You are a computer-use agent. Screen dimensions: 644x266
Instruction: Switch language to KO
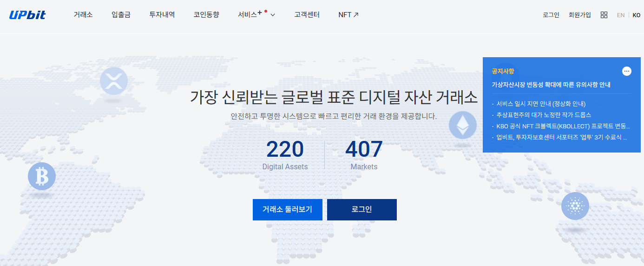637,15
